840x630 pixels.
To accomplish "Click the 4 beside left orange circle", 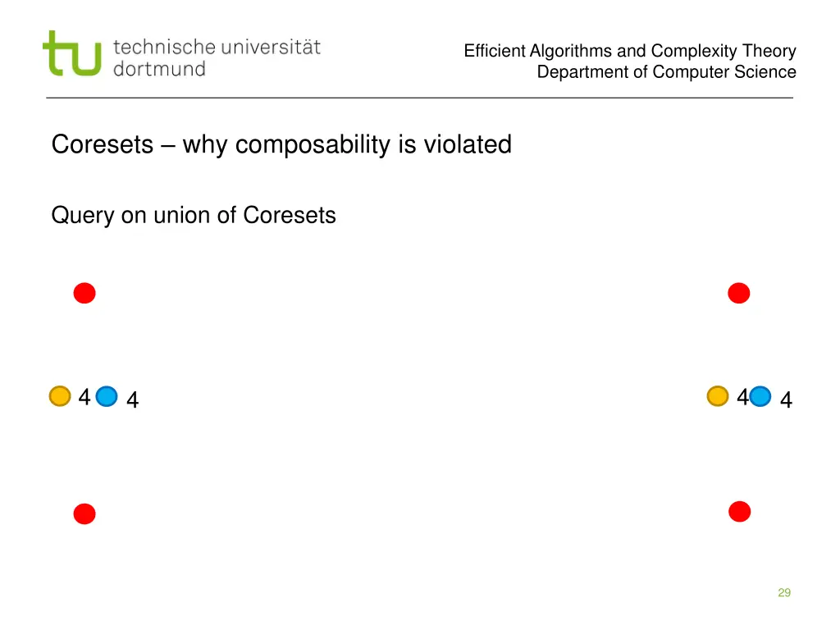I will [84, 397].
